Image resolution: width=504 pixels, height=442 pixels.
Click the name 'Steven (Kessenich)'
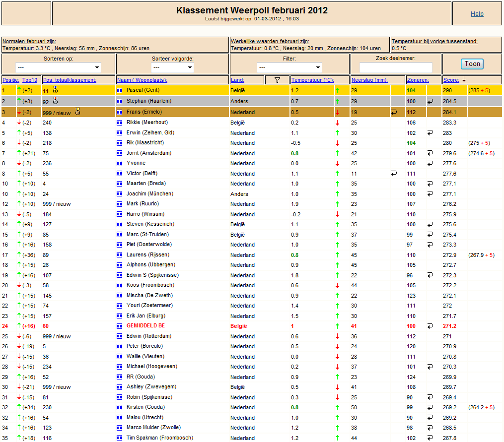pyautogui.click(x=150, y=224)
